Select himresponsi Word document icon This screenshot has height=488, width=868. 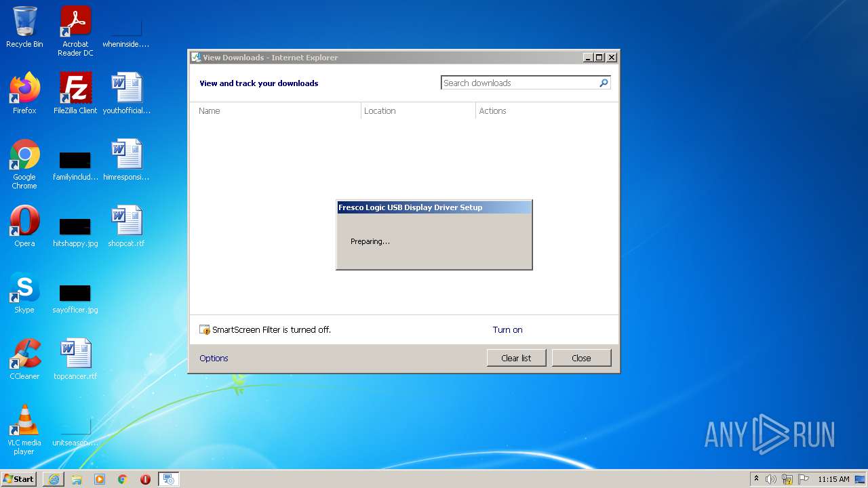point(126,160)
